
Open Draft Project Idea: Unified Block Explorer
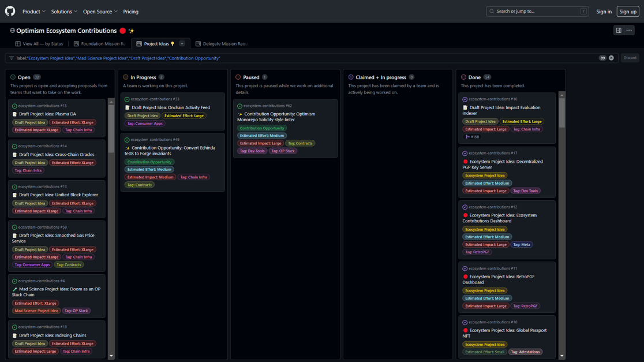coord(58,195)
